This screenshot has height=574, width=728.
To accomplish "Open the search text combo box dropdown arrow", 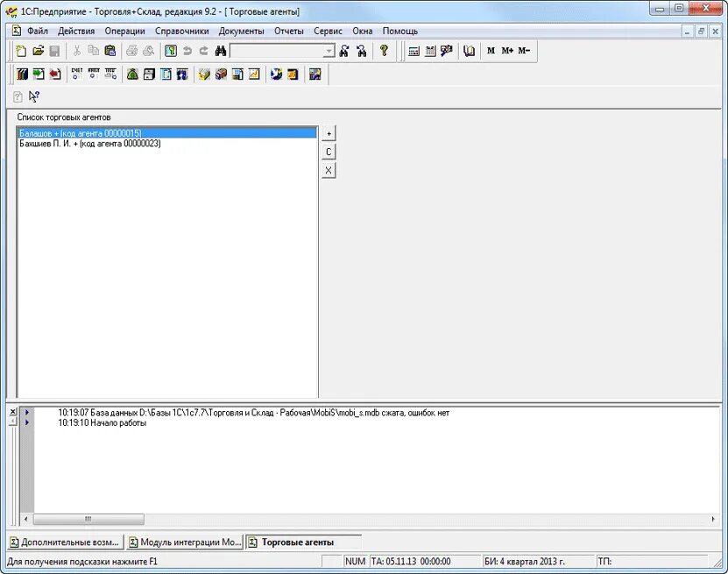I will pos(329,51).
